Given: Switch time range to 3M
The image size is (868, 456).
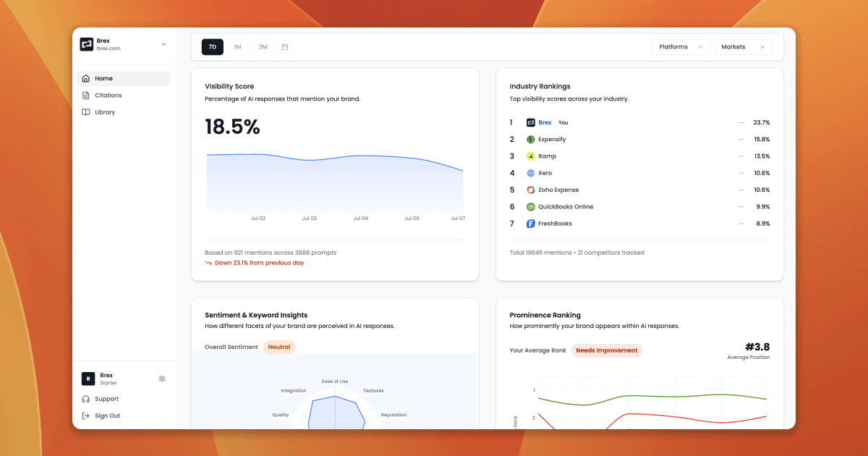Looking at the screenshot, I should pyautogui.click(x=263, y=47).
